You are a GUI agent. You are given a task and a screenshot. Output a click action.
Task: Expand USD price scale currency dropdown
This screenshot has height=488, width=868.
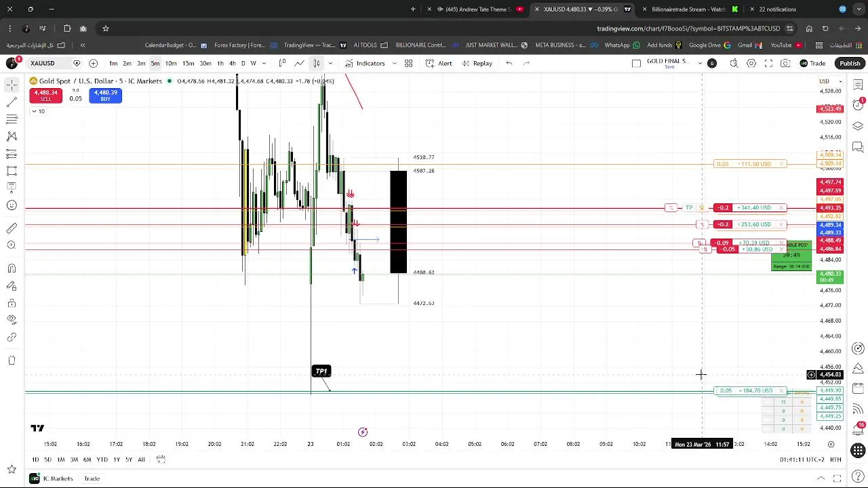(x=831, y=81)
